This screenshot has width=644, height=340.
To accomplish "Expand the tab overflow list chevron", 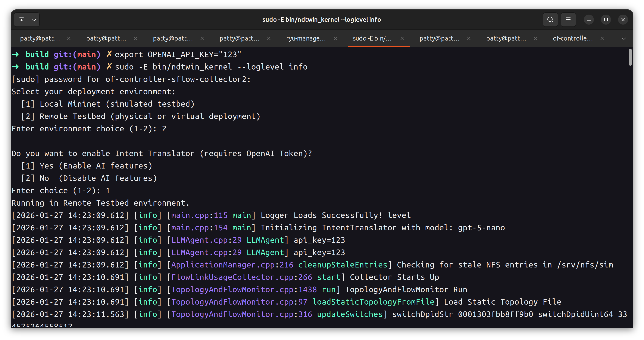I will coord(624,39).
